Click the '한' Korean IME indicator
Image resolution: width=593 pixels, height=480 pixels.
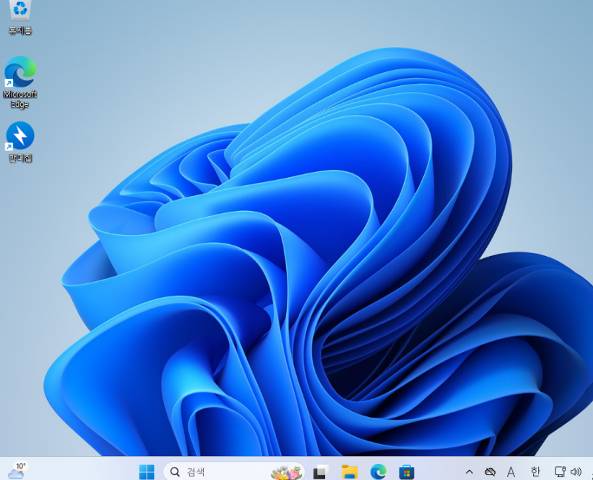click(x=535, y=472)
